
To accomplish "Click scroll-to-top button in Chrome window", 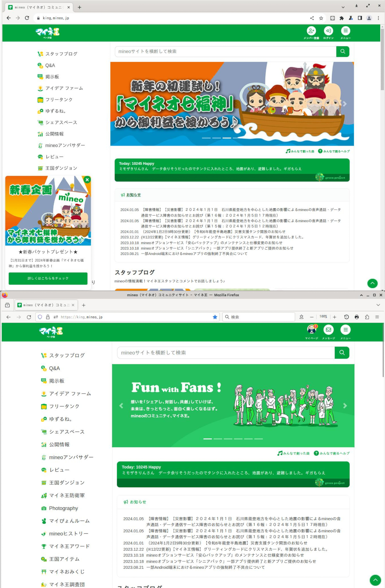I will 372,283.
